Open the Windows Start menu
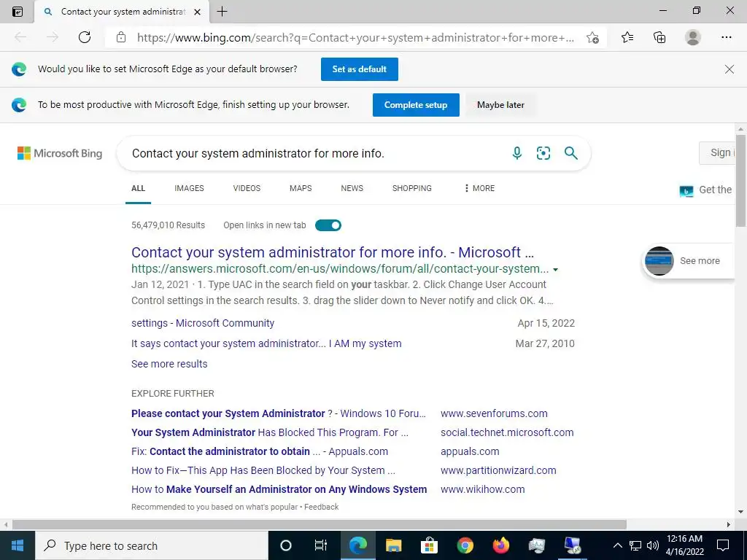Screen dimensions: 747x560 [18, 545]
